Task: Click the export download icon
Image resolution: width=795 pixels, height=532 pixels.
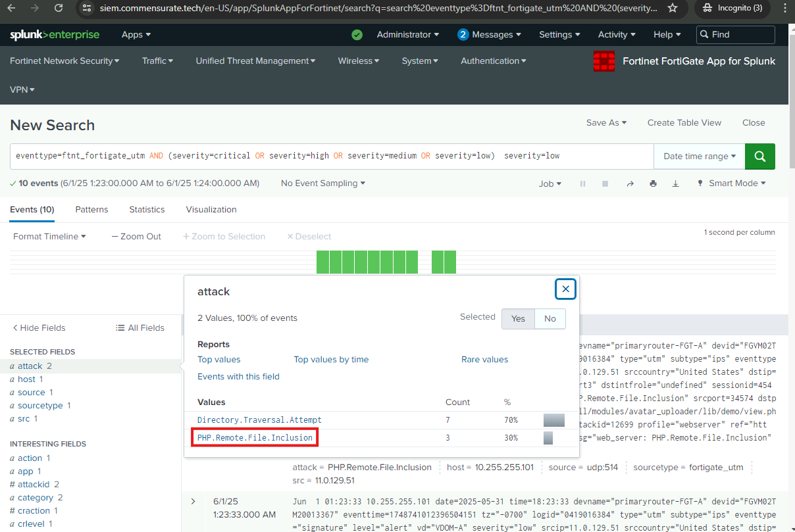Action: pyautogui.click(x=675, y=184)
